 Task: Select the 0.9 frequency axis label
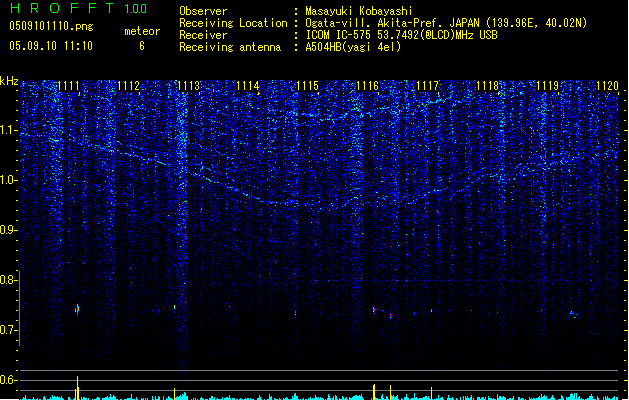coord(9,230)
